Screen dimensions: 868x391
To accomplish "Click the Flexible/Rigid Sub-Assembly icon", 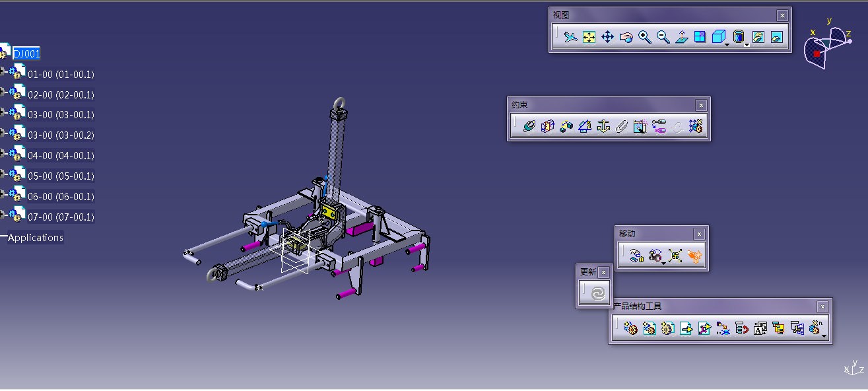I will tap(658, 126).
